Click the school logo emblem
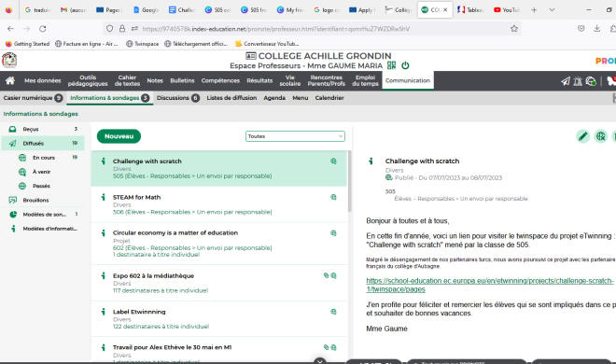The width and height of the screenshot is (616, 364). coord(9,60)
